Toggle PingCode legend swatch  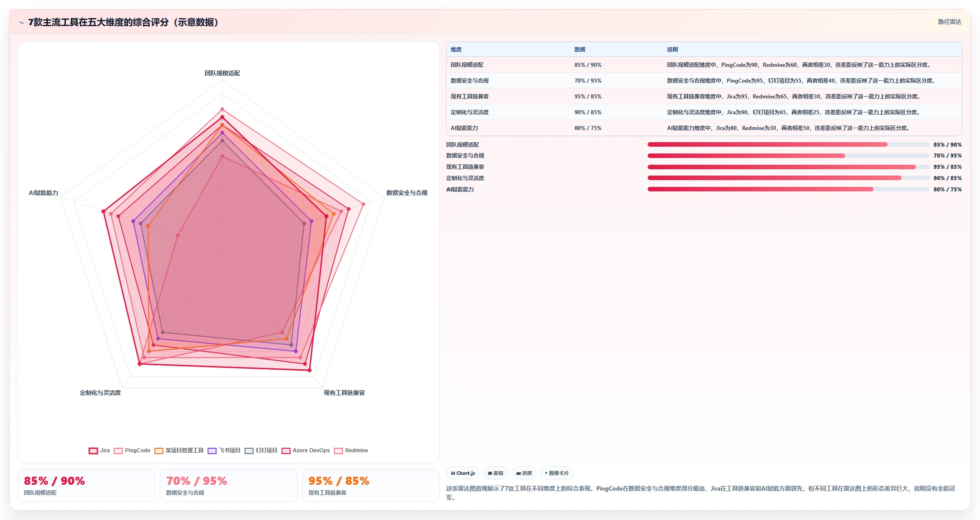119,450
